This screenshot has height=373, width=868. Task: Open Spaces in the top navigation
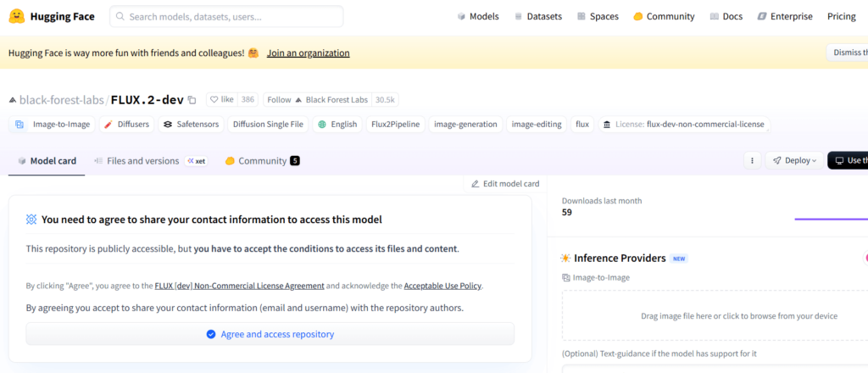pos(598,16)
